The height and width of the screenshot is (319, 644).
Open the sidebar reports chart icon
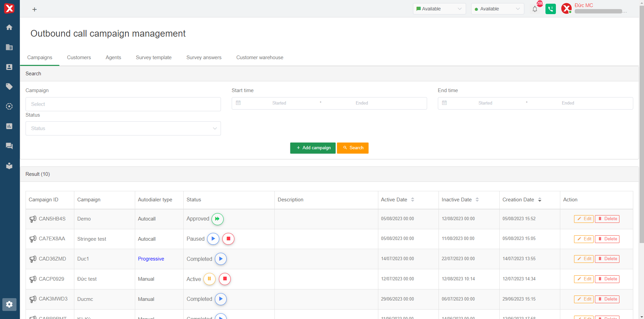pos(9,126)
